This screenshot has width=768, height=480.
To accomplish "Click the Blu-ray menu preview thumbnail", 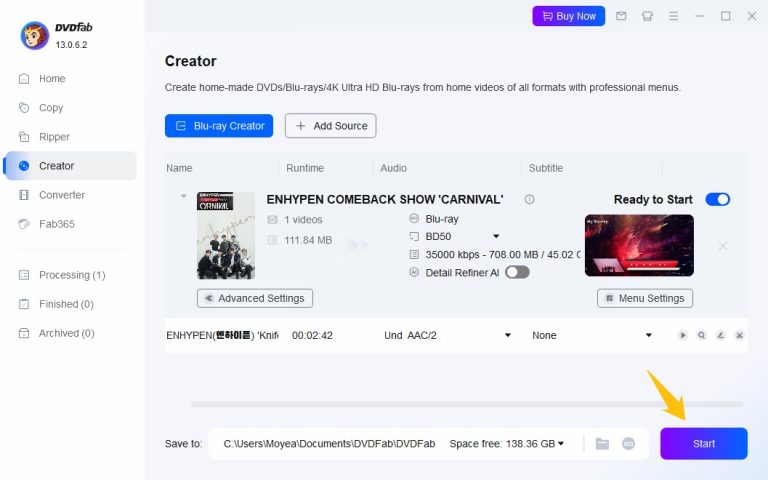I will click(639, 245).
